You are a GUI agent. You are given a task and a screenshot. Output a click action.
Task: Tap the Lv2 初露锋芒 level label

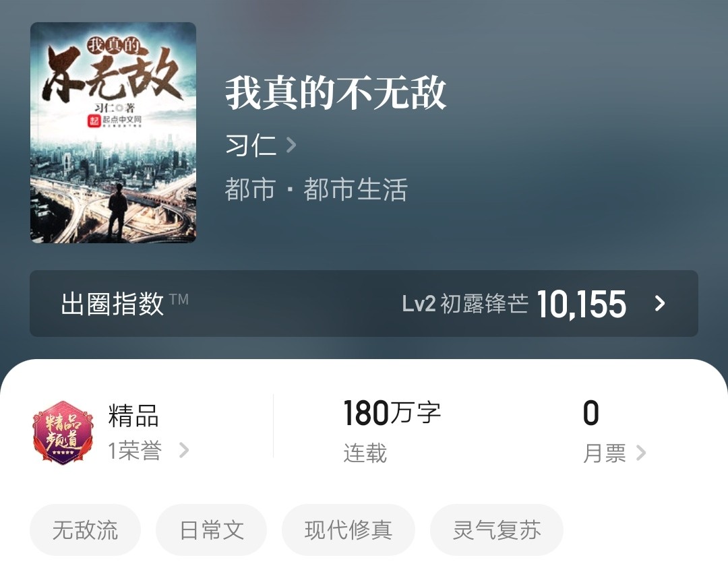click(465, 304)
